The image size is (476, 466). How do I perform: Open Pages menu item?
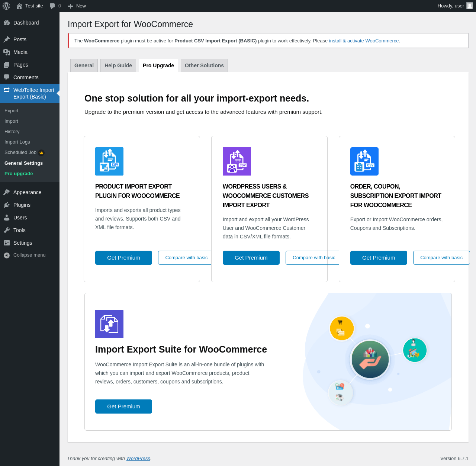pyautogui.click(x=30, y=65)
